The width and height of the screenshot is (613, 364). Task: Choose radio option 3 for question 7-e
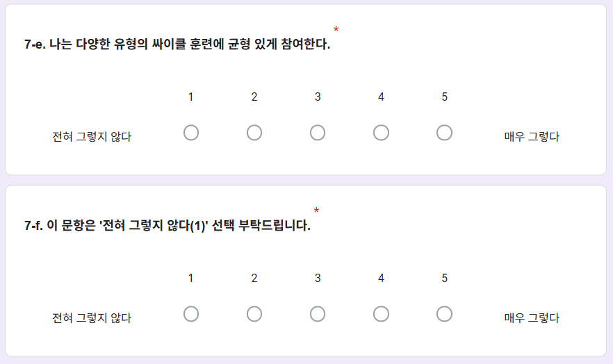point(318,133)
